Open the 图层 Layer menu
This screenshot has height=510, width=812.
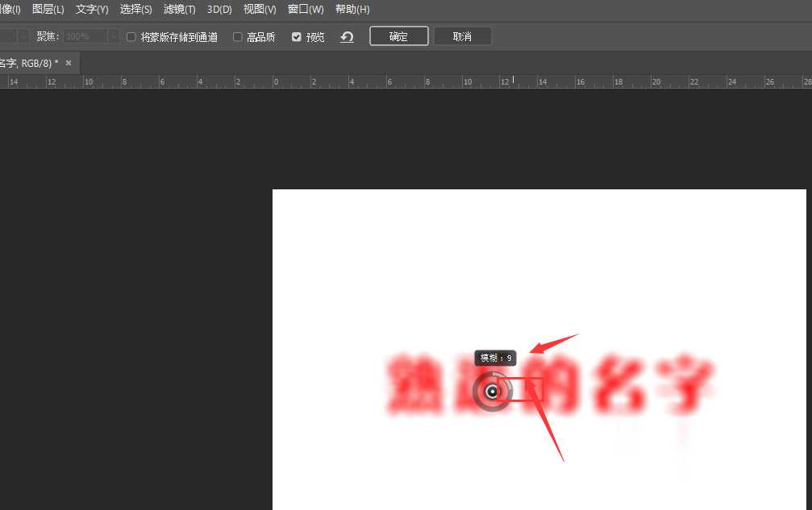(x=48, y=9)
